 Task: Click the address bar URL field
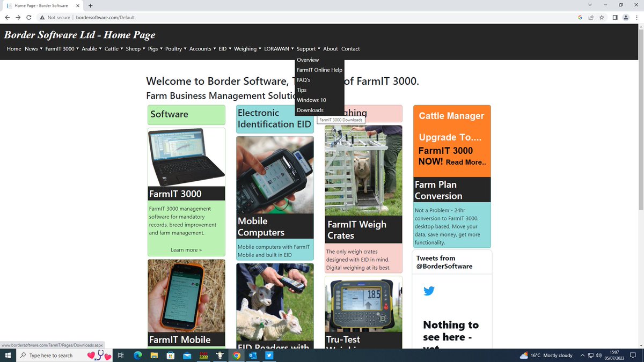[322, 17]
